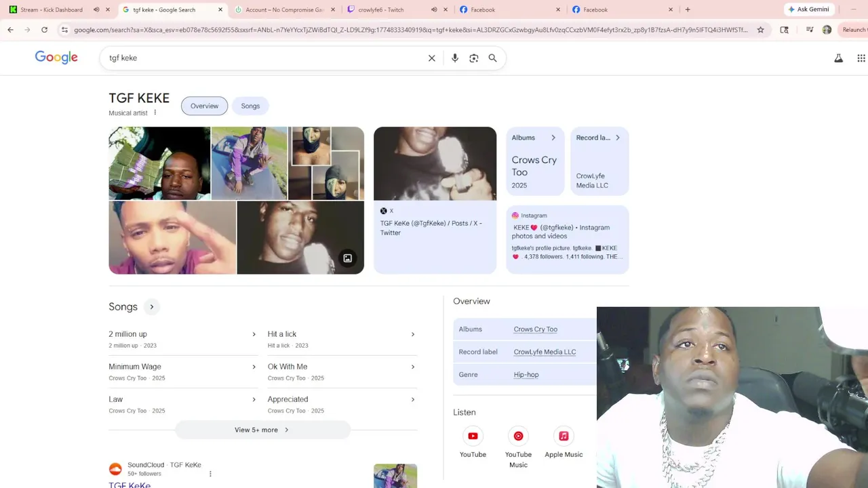Open Chrome profile avatar
868x488 pixels.
(827, 30)
